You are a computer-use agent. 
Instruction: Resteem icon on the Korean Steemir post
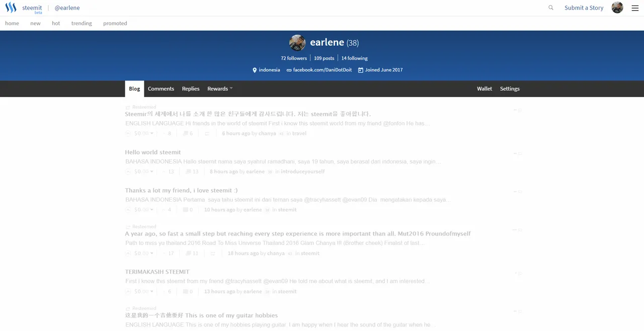(x=207, y=133)
